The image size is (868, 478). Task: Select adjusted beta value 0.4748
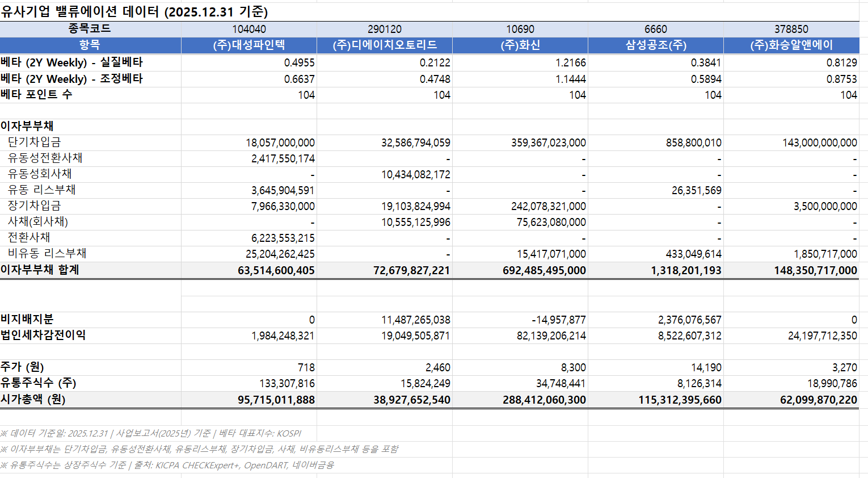point(435,79)
